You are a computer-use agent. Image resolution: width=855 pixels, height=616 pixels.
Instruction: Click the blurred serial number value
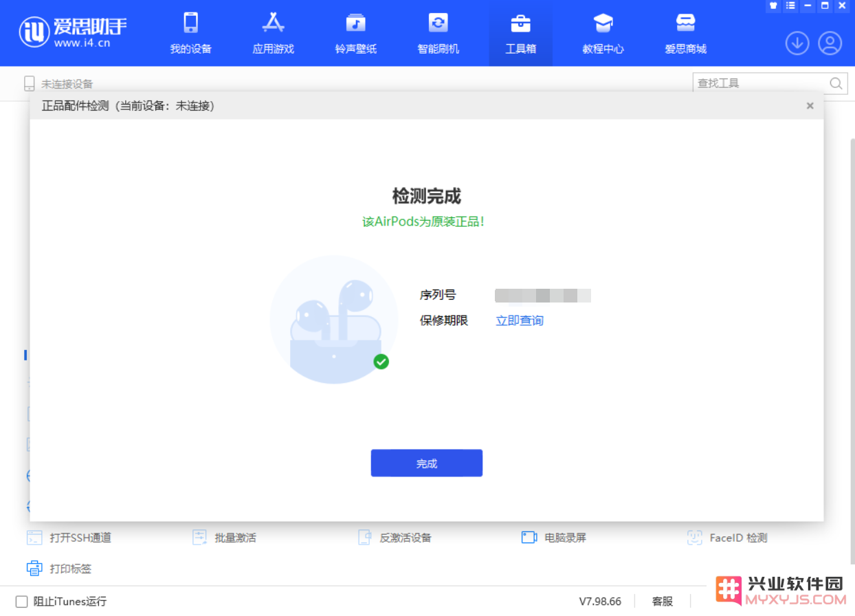point(543,296)
